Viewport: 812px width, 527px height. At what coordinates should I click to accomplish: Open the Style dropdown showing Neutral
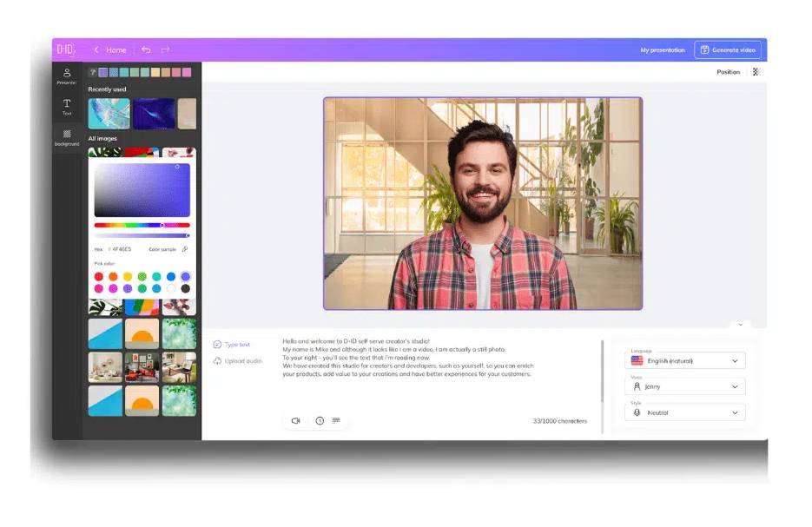pos(684,412)
